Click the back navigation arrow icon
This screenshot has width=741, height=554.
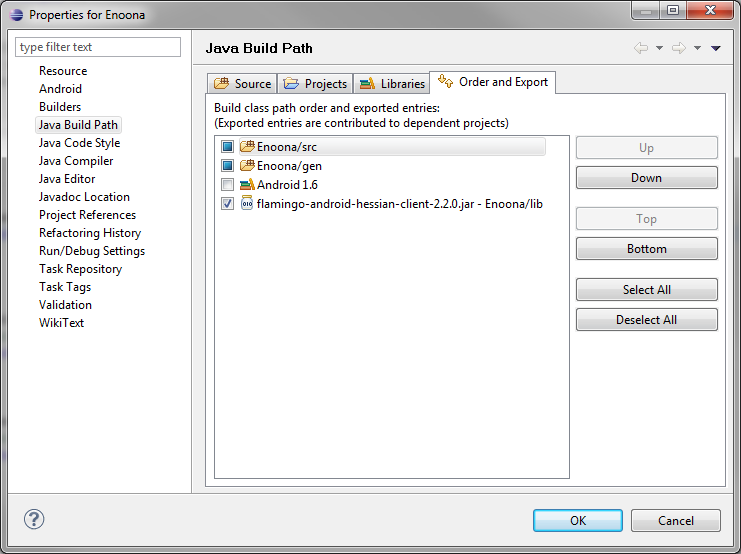pyautogui.click(x=641, y=48)
